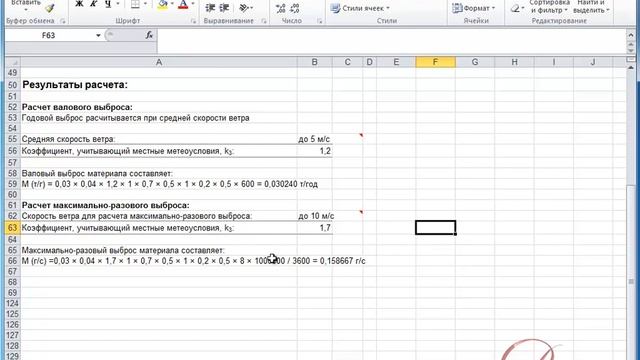Select column H header
The image size is (640, 360).
click(x=514, y=62)
